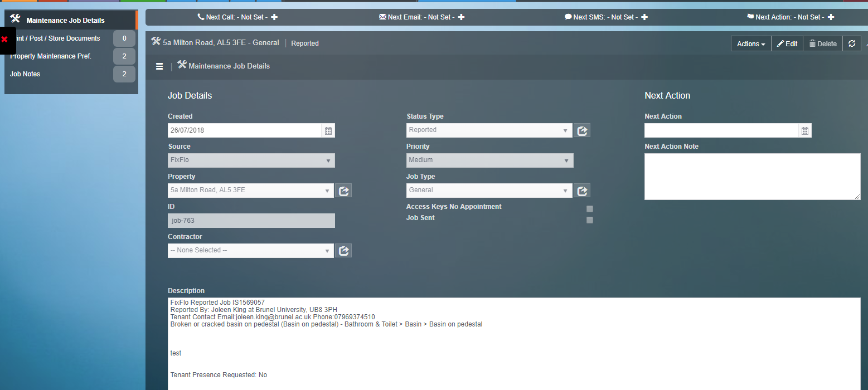Image resolution: width=868 pixels, height=390 pixels.
Task: Expand the Contractor dropdown
Action: [x=251, y=251]
